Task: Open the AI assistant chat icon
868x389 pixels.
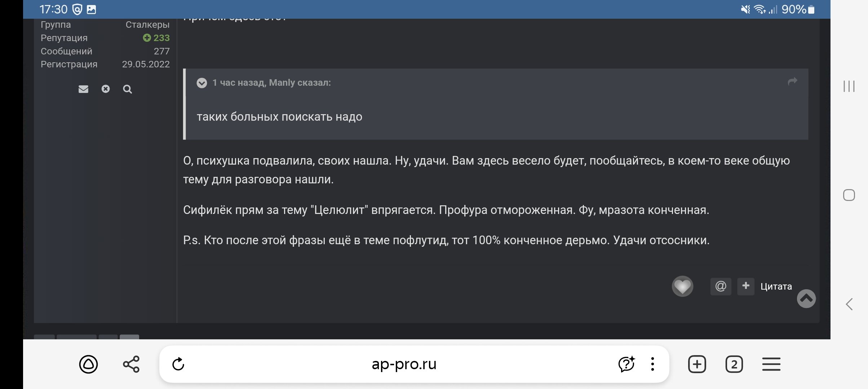Action: (626, 364)
